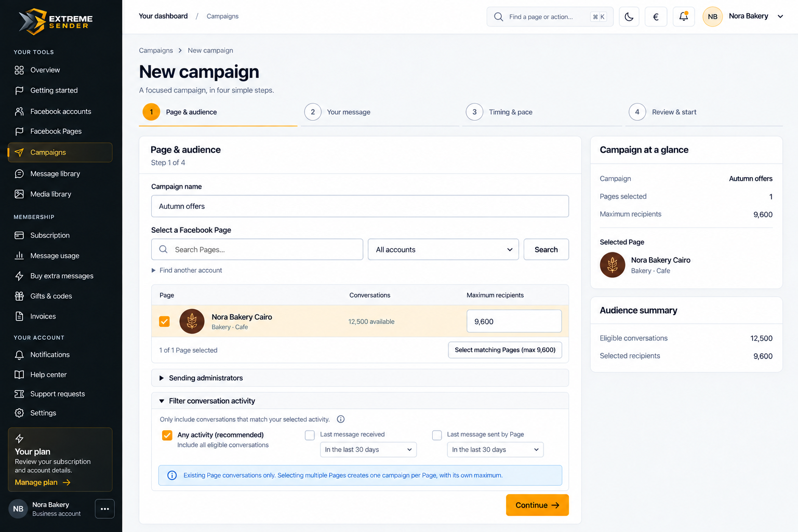Click the Message library chat icon
The width and height of the screenshot is (798, 532).
click(x=19, y=174)
